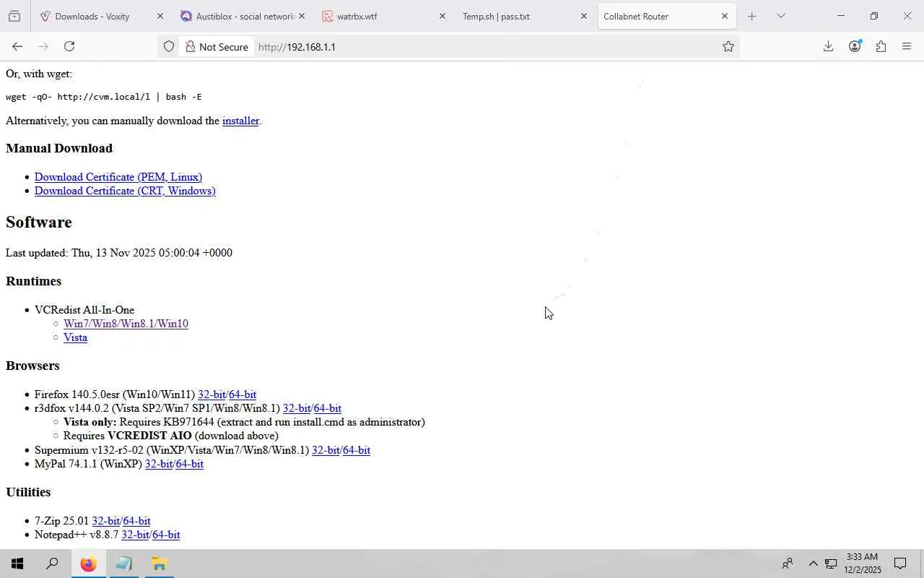
Task: Open Windows taskbar search
Action: 52,564
